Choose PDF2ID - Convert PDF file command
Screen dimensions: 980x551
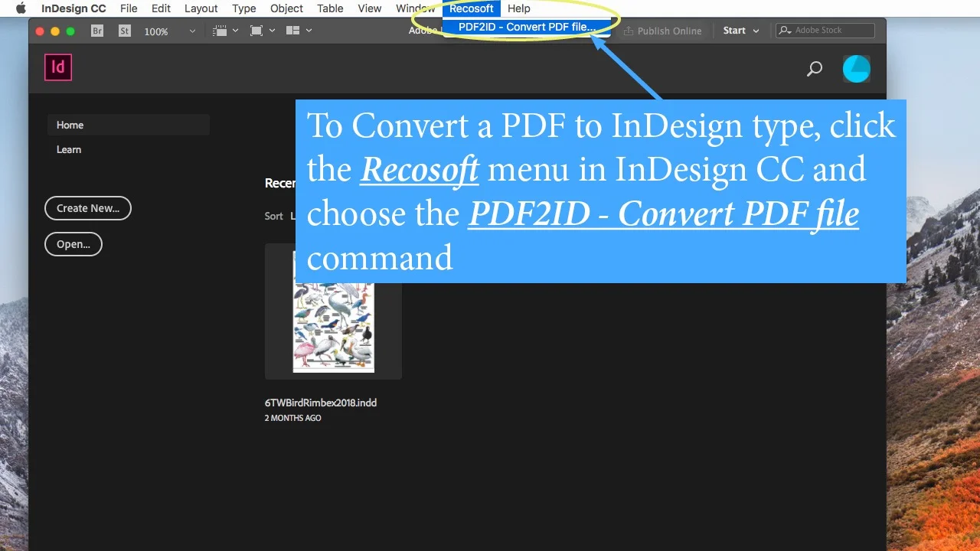point(527,27)
